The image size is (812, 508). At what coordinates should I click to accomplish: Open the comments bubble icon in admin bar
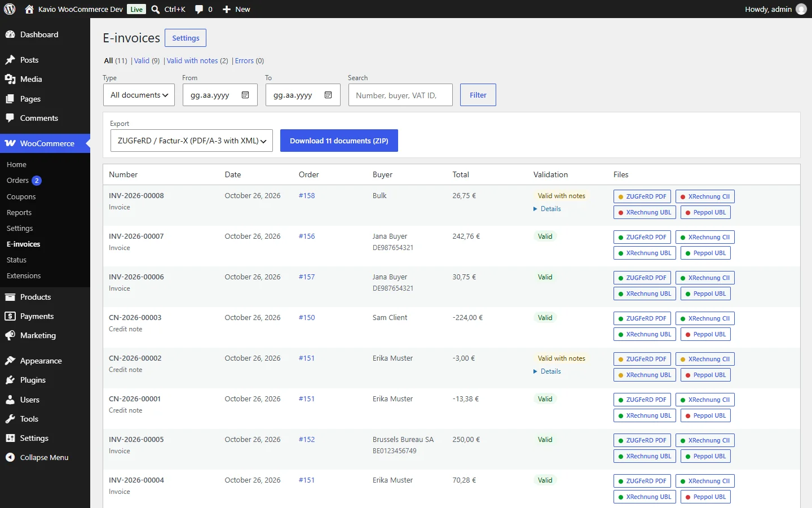199,9
